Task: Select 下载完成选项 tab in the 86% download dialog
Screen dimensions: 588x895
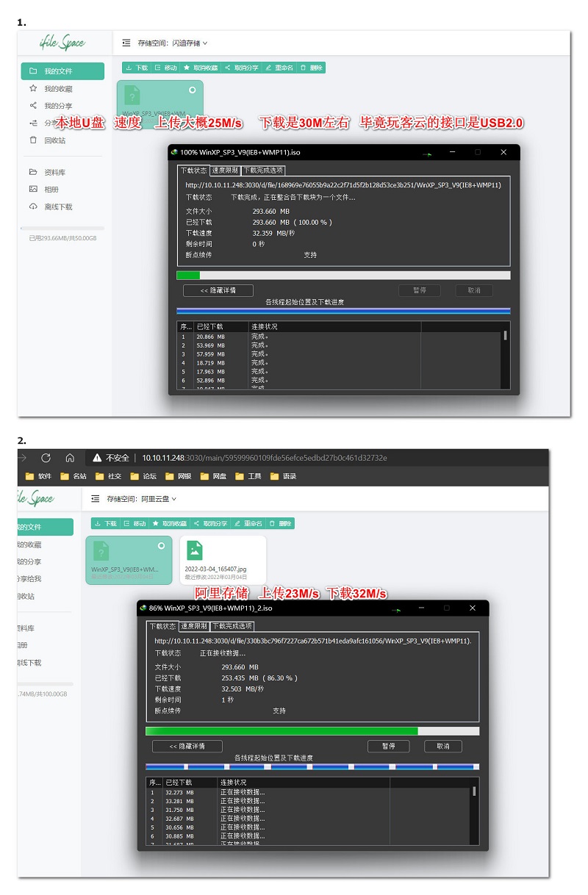Action: click(232, 626)
